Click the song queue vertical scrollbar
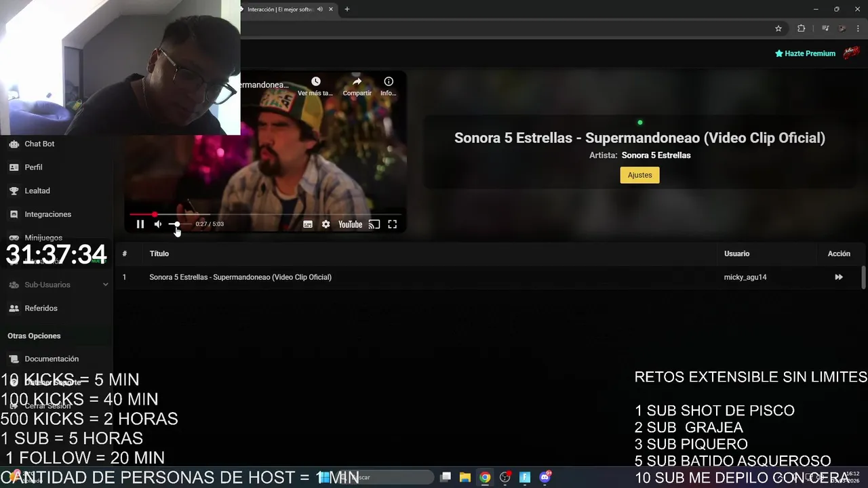This screenshot has height=488, width=868. [863, 277]
